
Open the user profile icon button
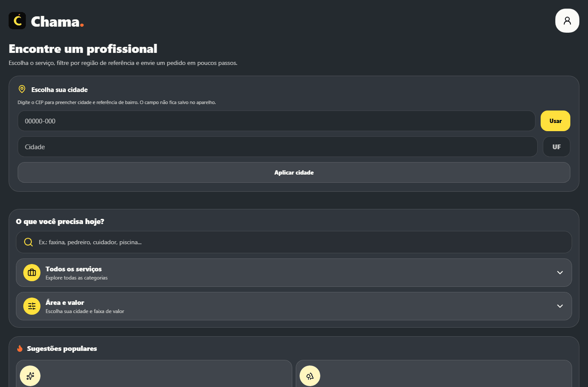point(567,21)
